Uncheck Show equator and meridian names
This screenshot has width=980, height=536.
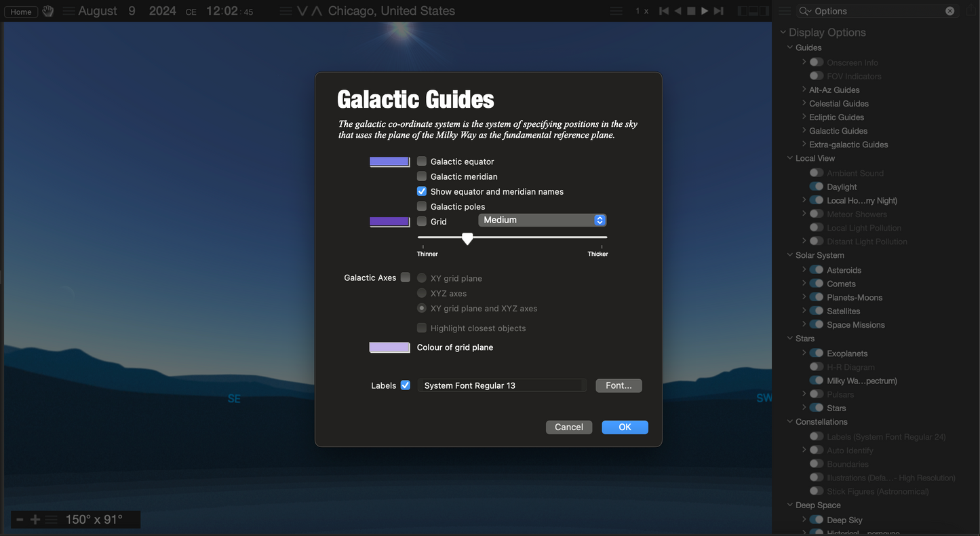tap(422, 191)
